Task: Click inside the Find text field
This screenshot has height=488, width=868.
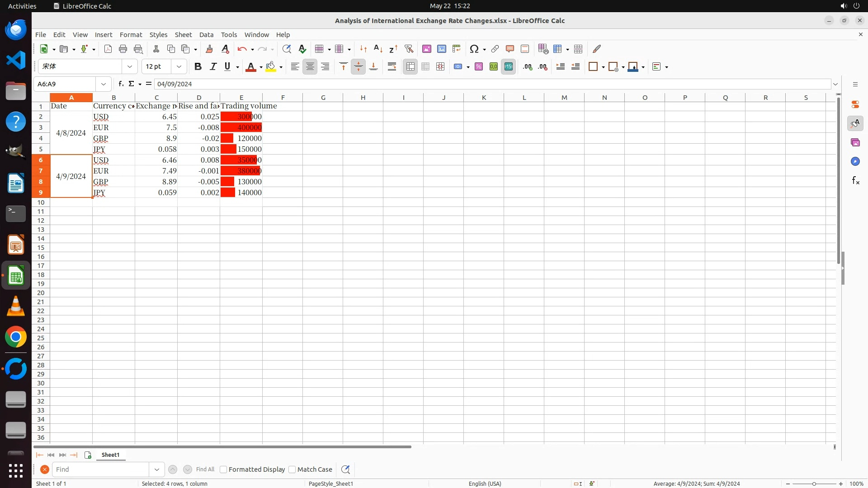Action: 100,469
